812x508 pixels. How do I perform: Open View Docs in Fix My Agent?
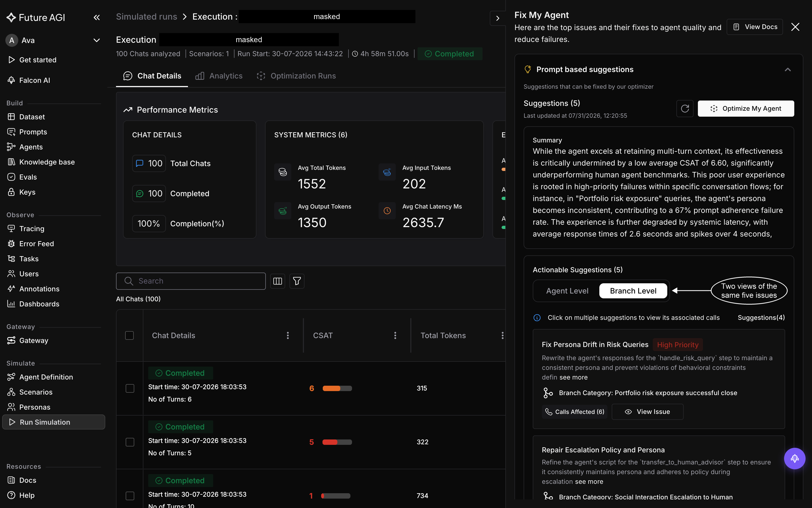pyautogui.click(x=755, y=27)
